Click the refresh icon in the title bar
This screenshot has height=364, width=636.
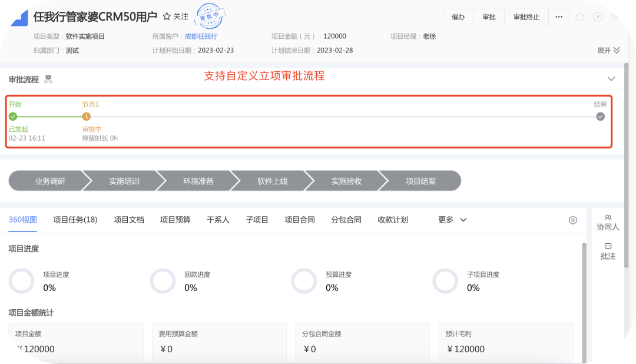pyautogui.click(x=580, y=17)
